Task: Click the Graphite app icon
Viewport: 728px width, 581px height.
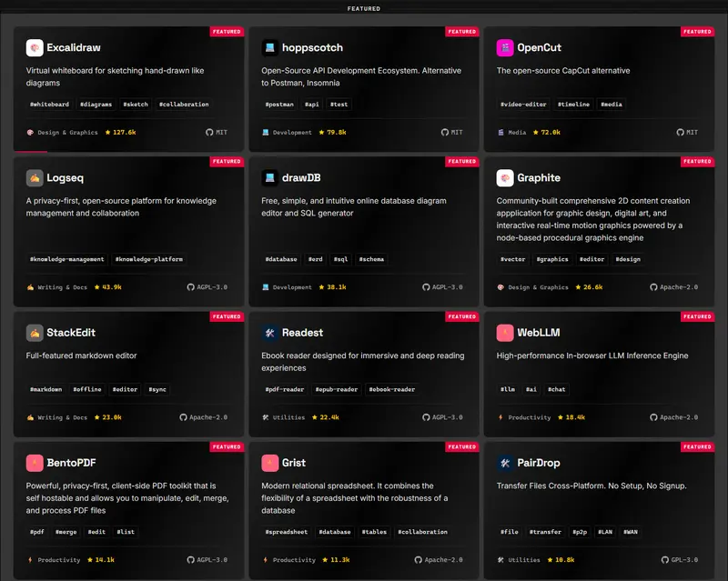Action: click(x=505, y=177)
